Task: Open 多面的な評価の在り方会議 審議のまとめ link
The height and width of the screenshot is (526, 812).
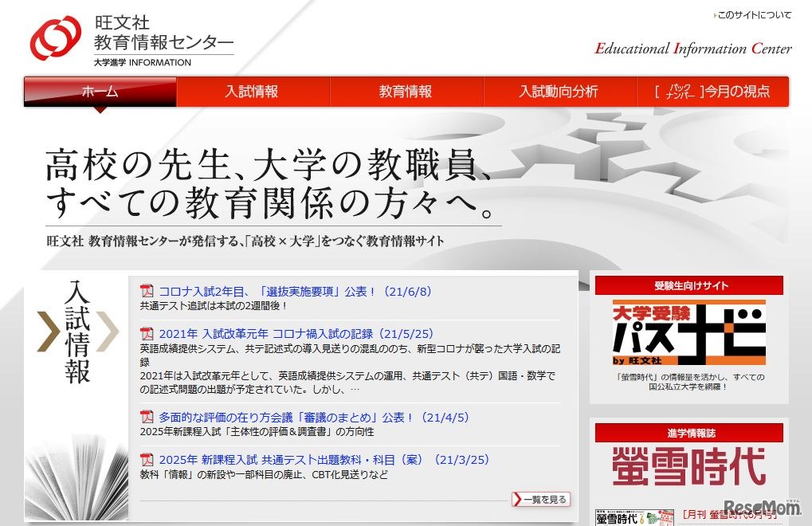Action: [x=314, y=418]
